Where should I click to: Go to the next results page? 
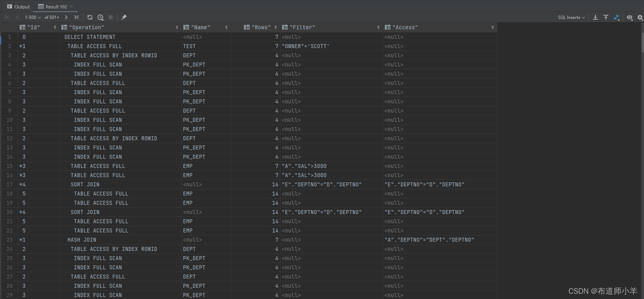66,17
